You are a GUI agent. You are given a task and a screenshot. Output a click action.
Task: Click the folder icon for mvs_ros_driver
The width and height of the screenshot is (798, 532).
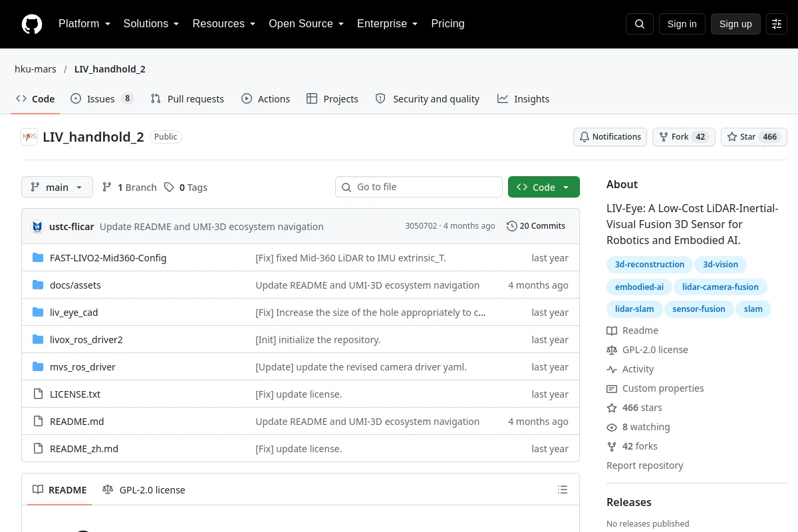click(x=38, y=367)
